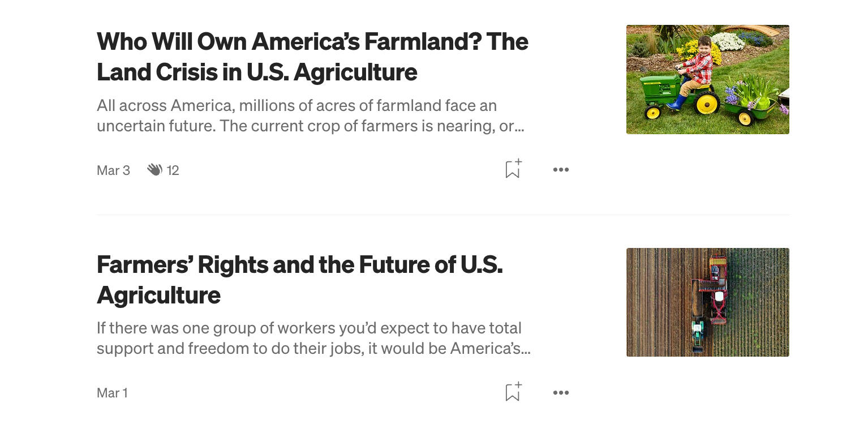
Task: Bookmark the America's Farmland article
Action: [513, 169]
